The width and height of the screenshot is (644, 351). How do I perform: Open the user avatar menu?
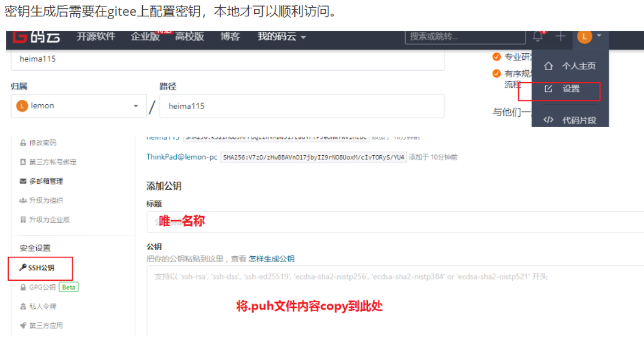(585, 37)
